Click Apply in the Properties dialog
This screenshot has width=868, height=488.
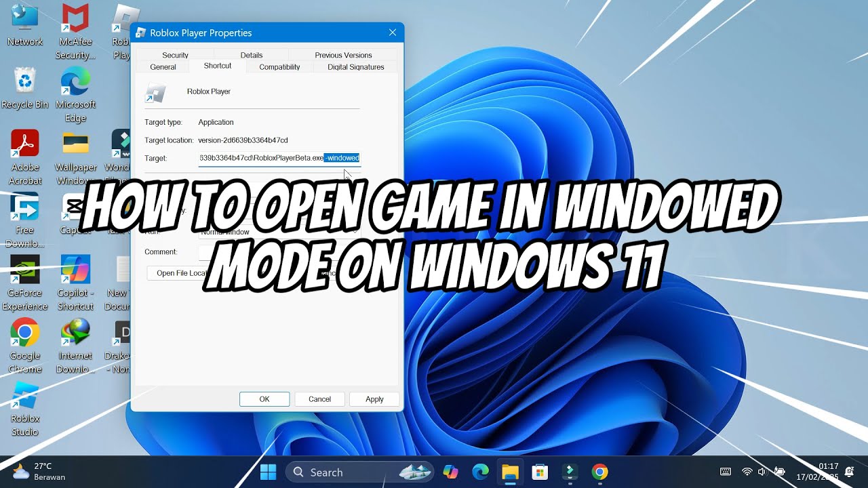click(x=374, y=399)
